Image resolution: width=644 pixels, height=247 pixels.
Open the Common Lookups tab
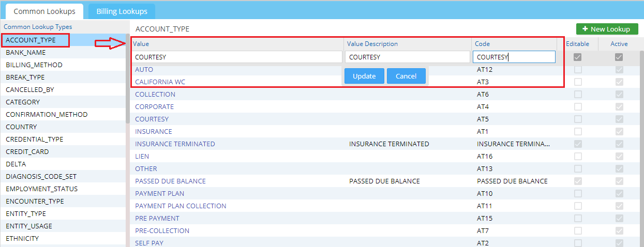point(44,11)
